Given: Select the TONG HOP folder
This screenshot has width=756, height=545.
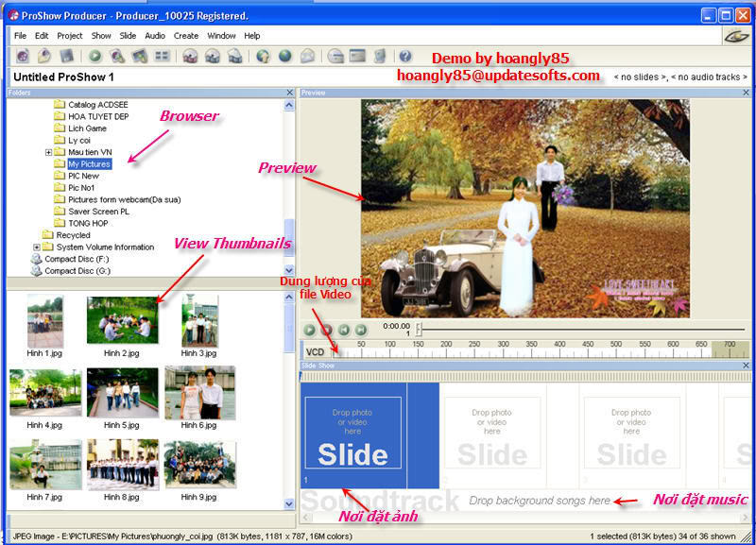Looking at the screenshot, I should pyautogui.click(x=81, y=224).
